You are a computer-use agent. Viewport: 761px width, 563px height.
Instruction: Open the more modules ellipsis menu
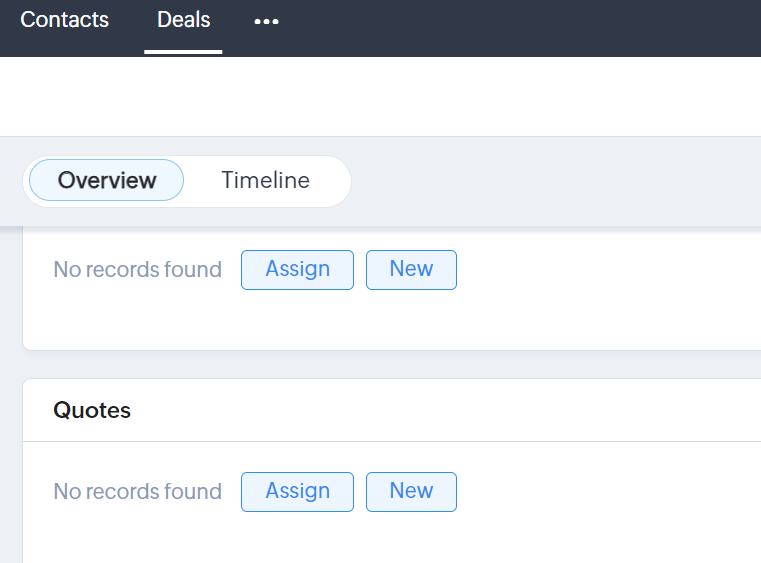click(266, 21)
